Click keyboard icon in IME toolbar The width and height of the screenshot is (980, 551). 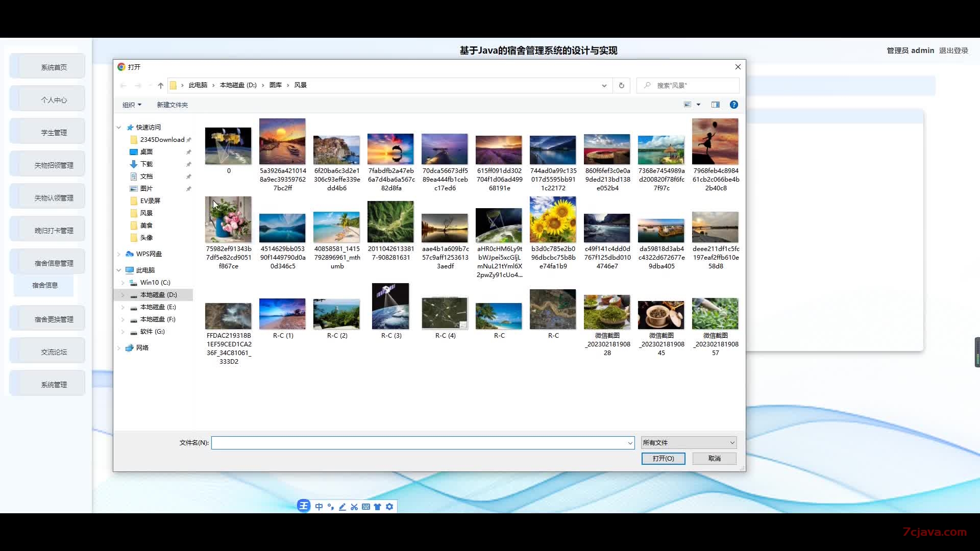tap(365, 507)
